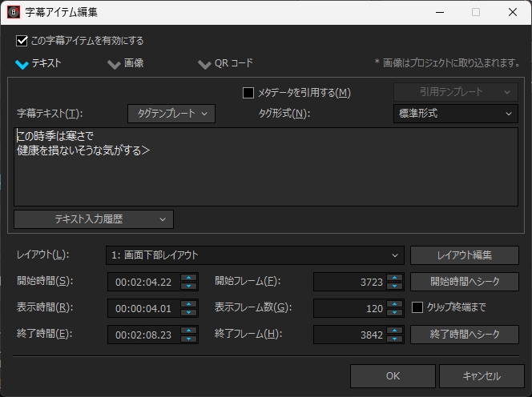Image resolution: width=532 pixels, height=397 pixels.
Task: Click the 開始時間 time field
Action: [x=144, y=282]
